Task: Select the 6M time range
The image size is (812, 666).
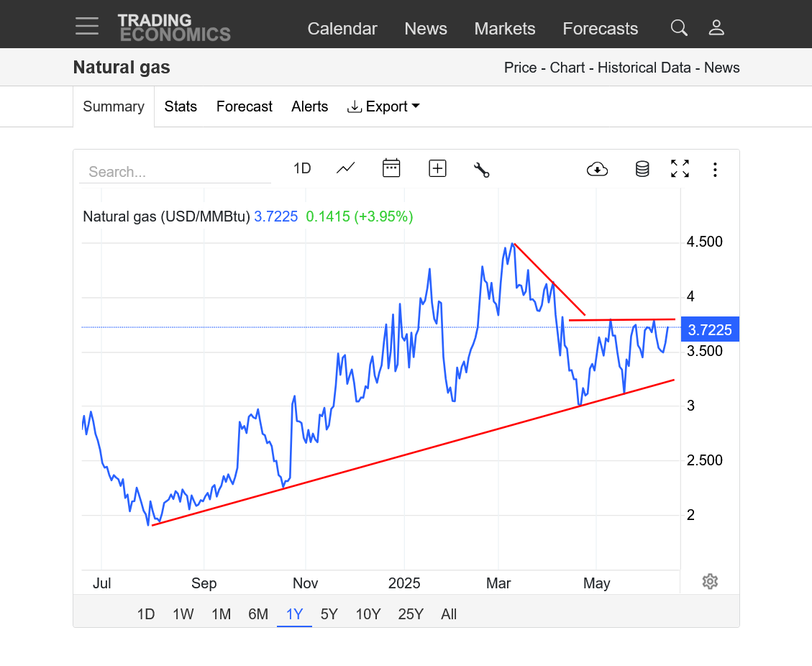Action: (258, 614)
